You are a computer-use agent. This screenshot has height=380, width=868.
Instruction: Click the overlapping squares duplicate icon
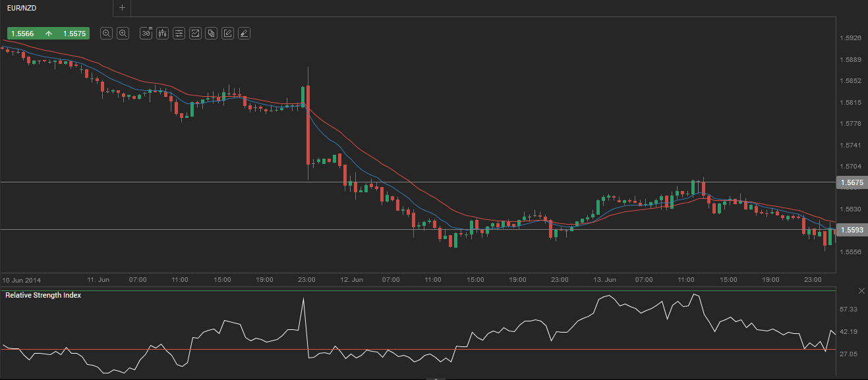click(211, 33)
